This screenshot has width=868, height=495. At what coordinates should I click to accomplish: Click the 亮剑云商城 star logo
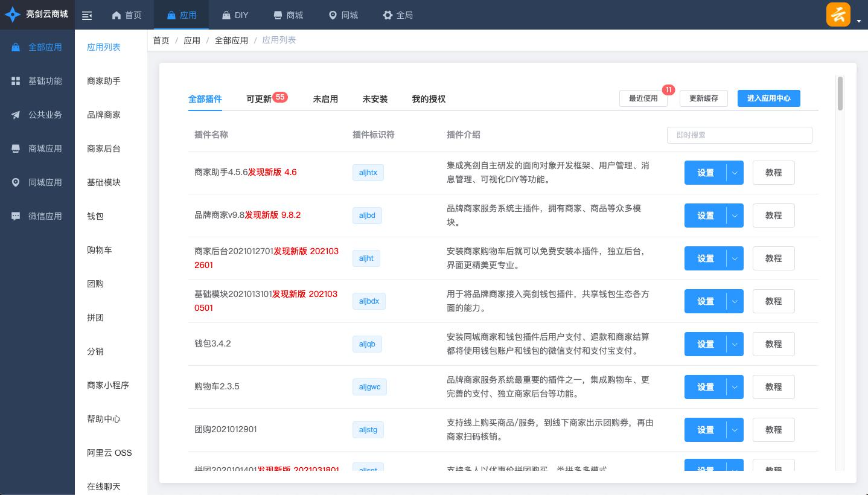click(x=12, y=14)
